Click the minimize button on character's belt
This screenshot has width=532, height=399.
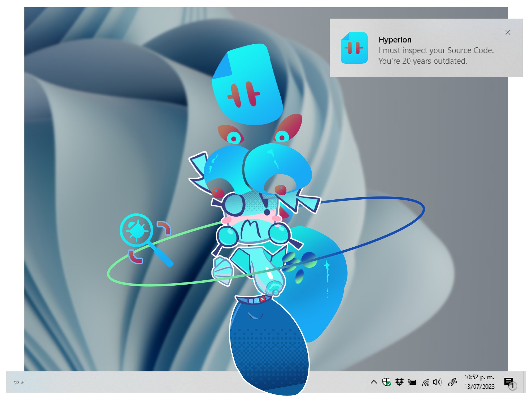(251, 301)
